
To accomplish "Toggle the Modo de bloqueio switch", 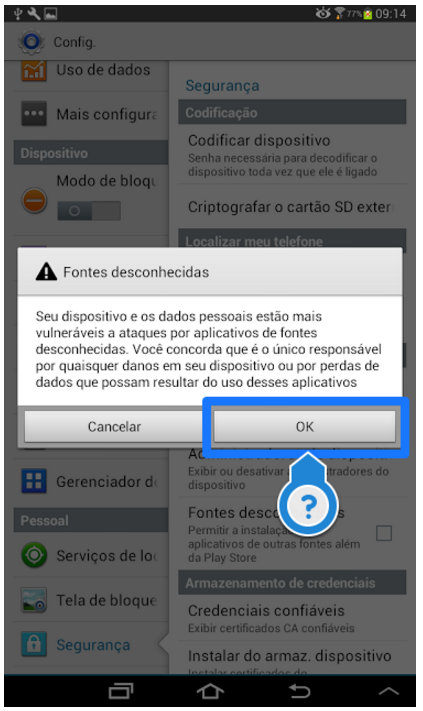I will point(89,211).
